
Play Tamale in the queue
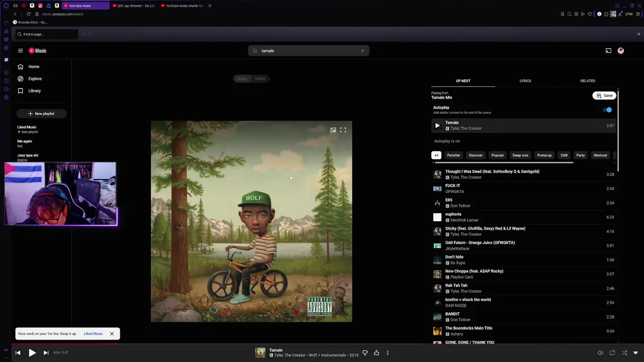(437, 126)
